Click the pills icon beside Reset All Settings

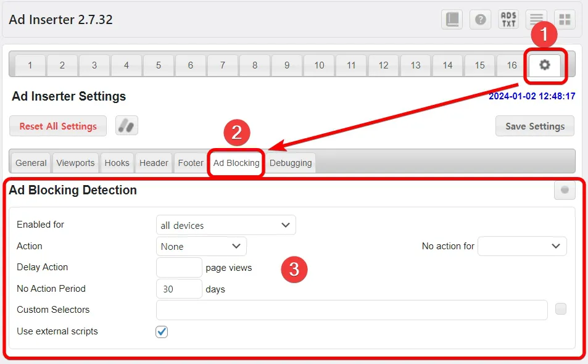click(126, 126)
